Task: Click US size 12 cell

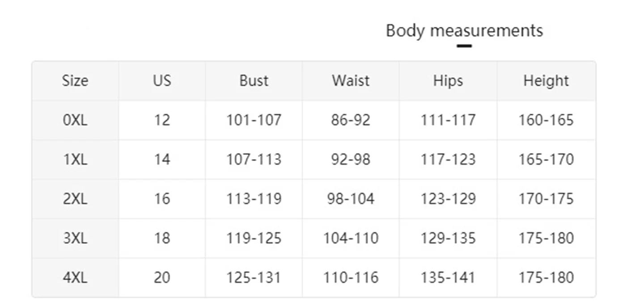Action: tap(162, 120)
